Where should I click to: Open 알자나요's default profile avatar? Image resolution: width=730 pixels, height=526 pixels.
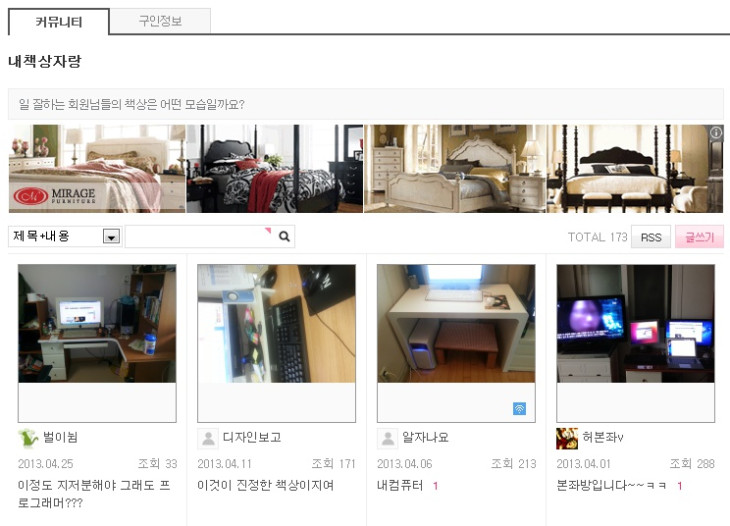[x=388, y=438]
